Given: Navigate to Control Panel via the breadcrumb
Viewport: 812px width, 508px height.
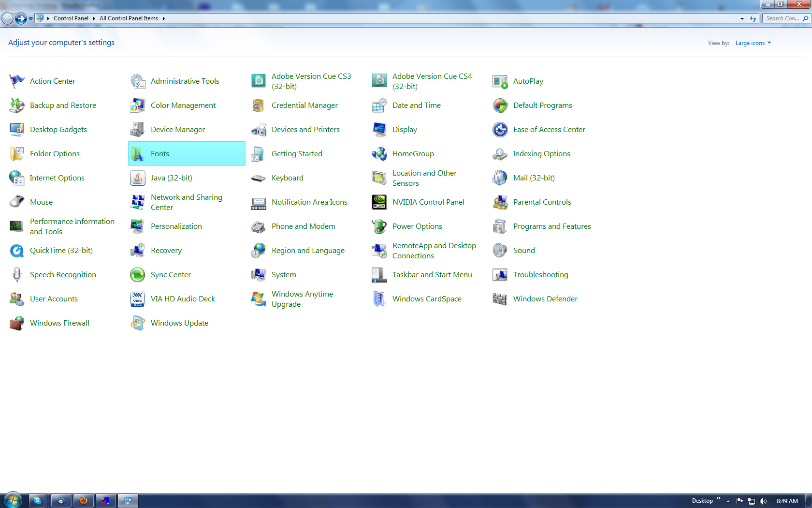Looking at the screenshot, I should click(71, 18).
